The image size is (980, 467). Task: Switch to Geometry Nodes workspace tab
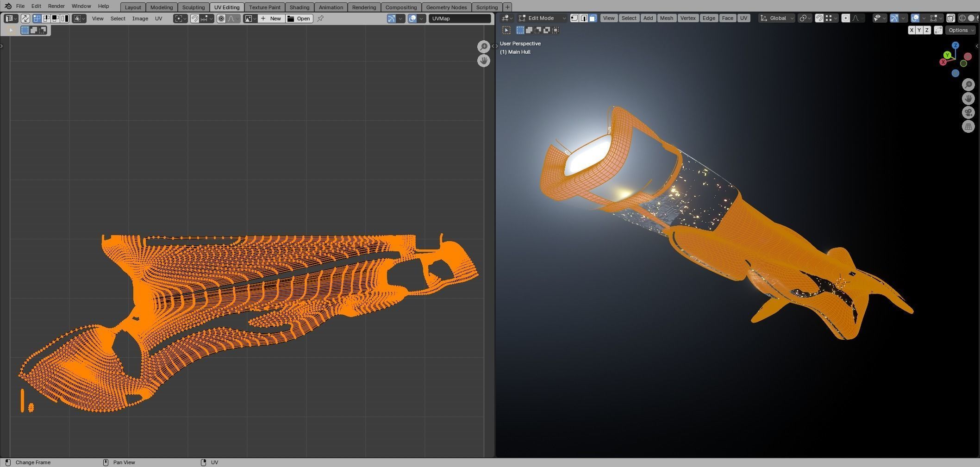click(x=446, y=7)
